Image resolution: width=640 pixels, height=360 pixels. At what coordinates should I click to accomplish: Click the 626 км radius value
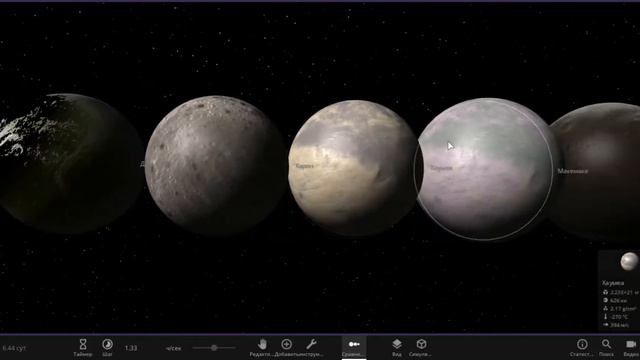click(x=619, y=300)
